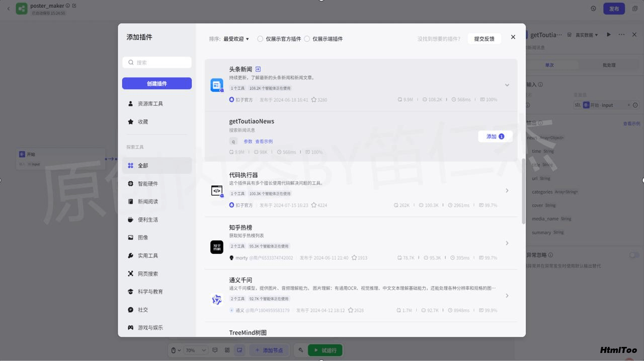Click the 试运行 button

325,350
